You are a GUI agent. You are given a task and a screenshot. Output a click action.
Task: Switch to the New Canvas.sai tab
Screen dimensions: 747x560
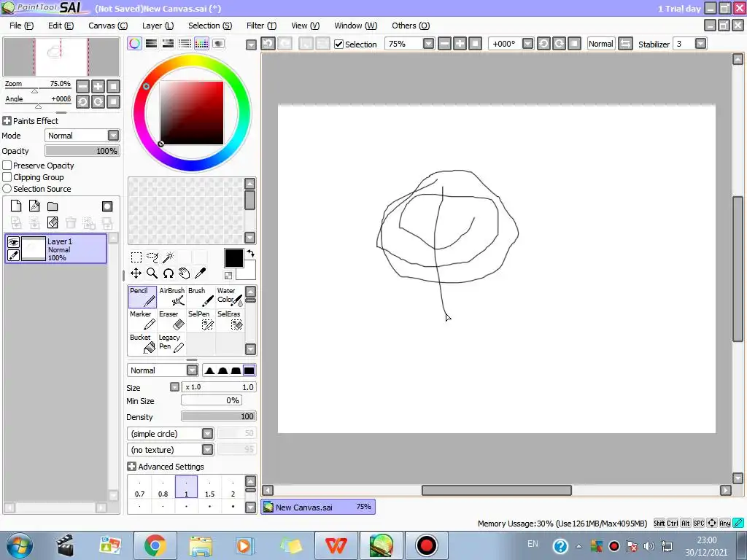pos(318,507)
